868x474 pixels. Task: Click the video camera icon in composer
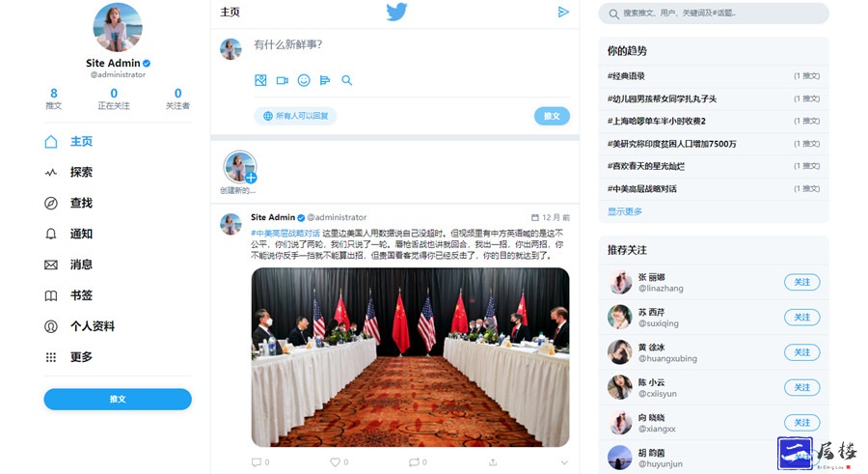(x=283, y=80)
